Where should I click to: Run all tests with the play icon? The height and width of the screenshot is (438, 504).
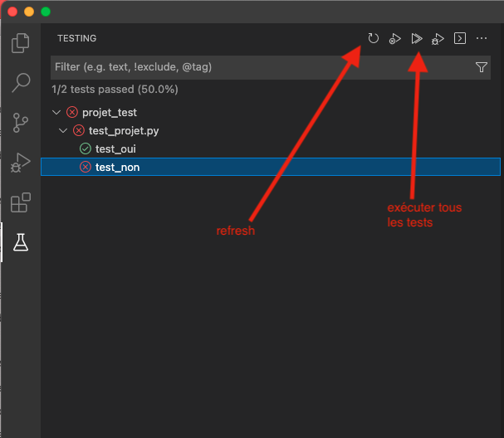coord(417,38)
